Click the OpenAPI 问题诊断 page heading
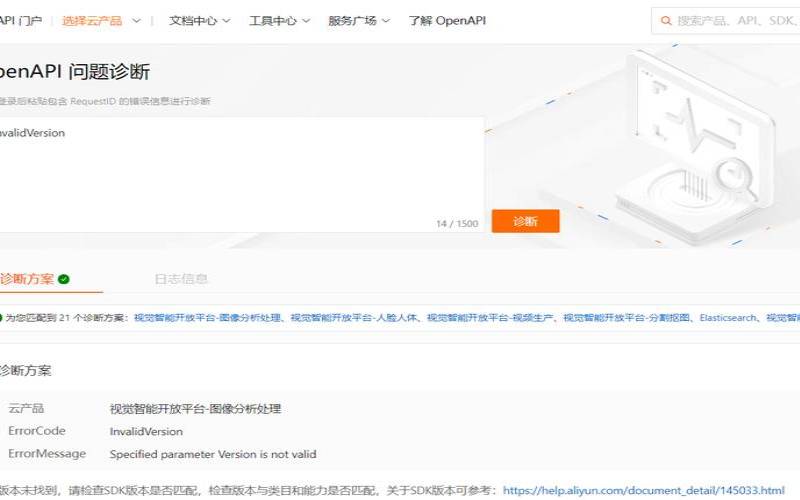Viewport: 800px width, 500px height. (x=74, y=71)
